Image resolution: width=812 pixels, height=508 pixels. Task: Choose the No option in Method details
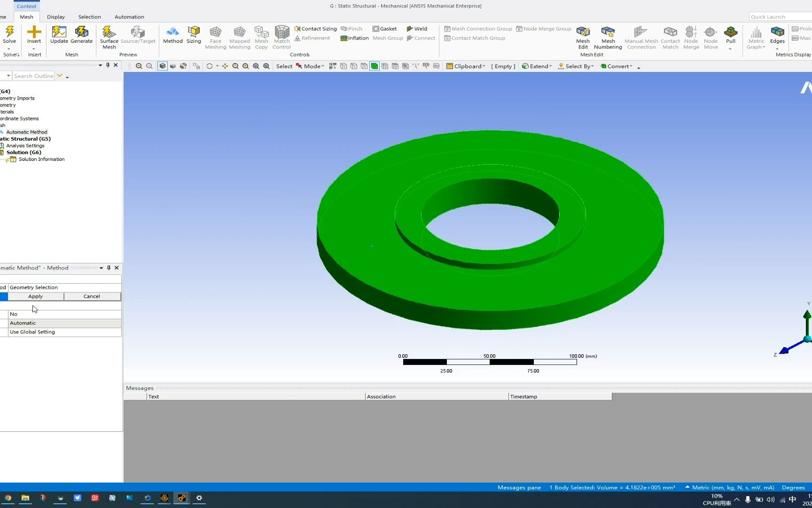pyautogui.click(x=14, y=314)
